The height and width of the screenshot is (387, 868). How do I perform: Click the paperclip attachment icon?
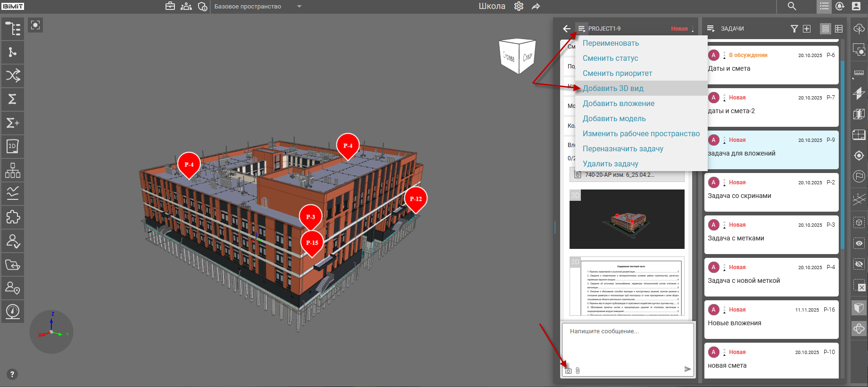coord(578,371)
